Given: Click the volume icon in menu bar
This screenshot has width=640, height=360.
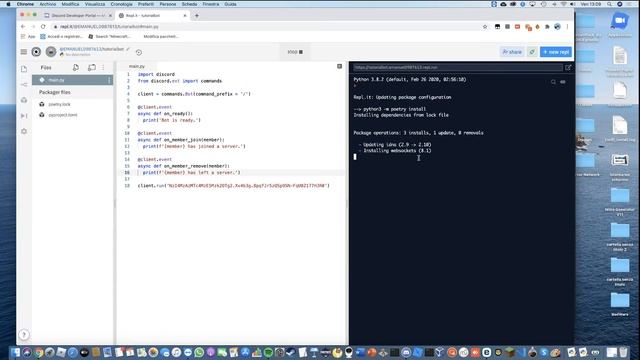Looking at the screenshot, I should [x=573, y=4].
